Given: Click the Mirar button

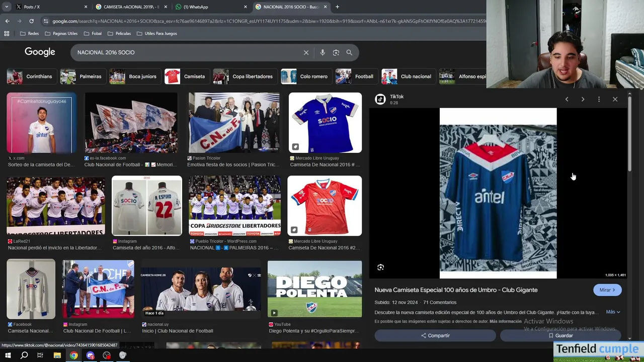Looking at the screenshot, I should coord(607,290).
